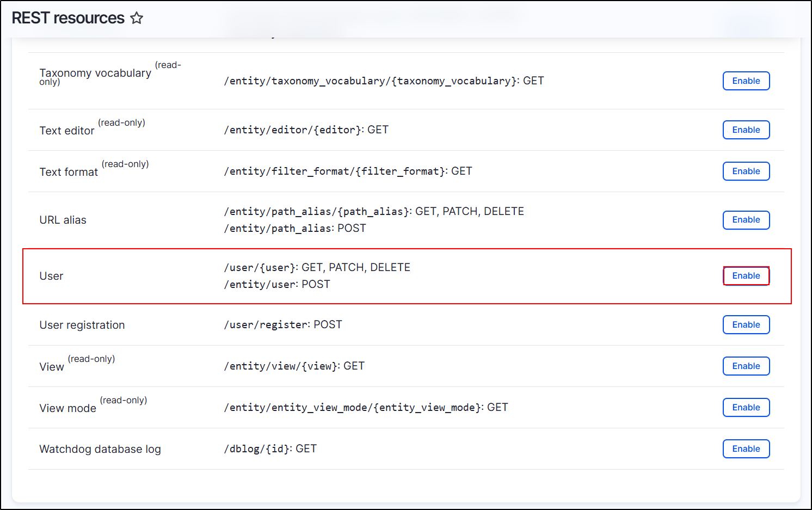Click the /dblog/{id} GET path text
The width and height of the screenshot is (812, 510).
(x=270, y=448)
